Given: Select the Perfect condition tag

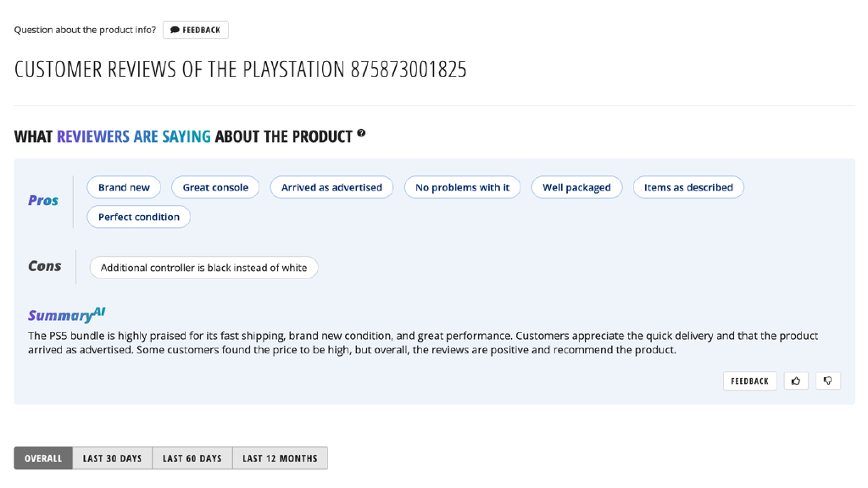Looking at the screenshot, I should coord(139,217).
